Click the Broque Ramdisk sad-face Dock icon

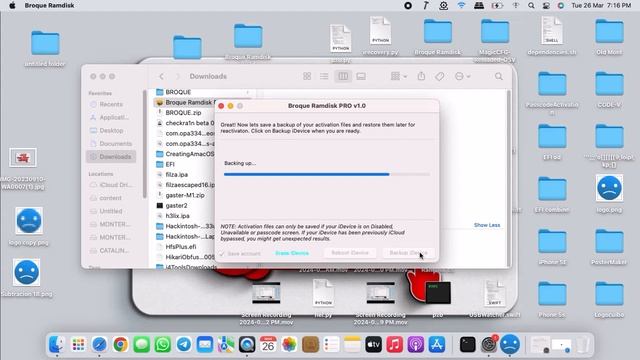(510, 345)
